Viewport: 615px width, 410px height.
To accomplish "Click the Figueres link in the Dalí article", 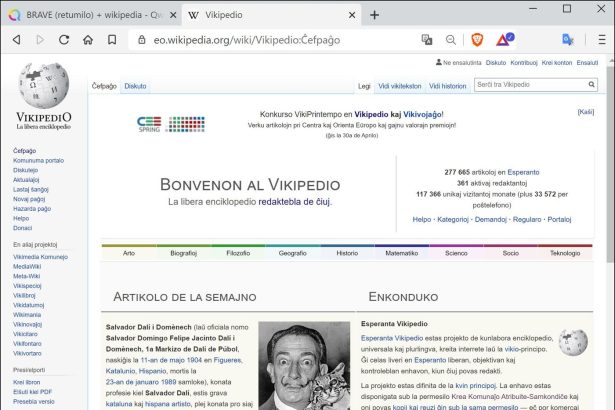I will (x=227, y=360).
